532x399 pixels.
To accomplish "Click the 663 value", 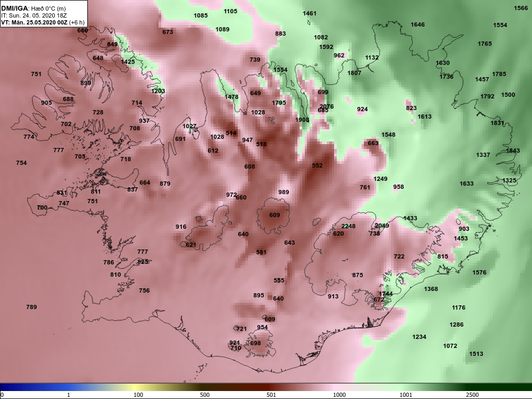I will click(373, 143).
